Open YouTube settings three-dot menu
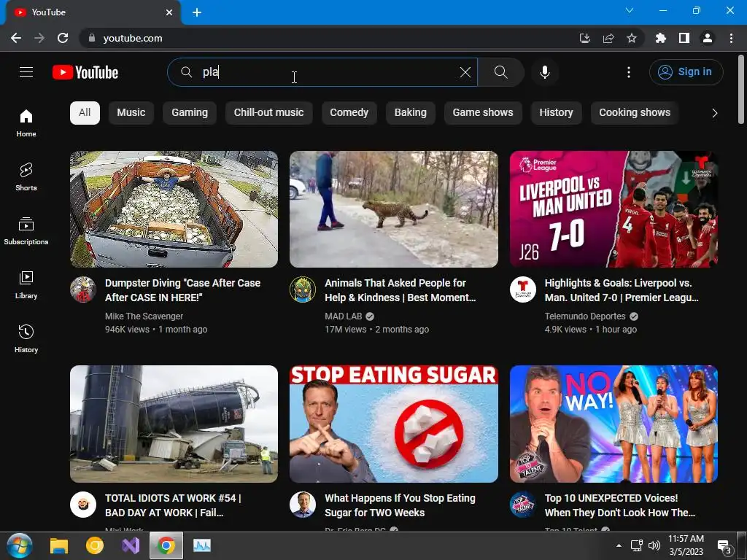Viewport: 747px width, 560px height. (x=628, y=72)
